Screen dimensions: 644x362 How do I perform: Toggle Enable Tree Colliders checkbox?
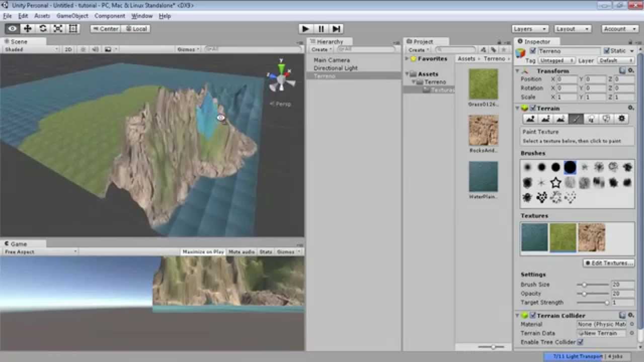pyautogui.click(x=580, y=342)
